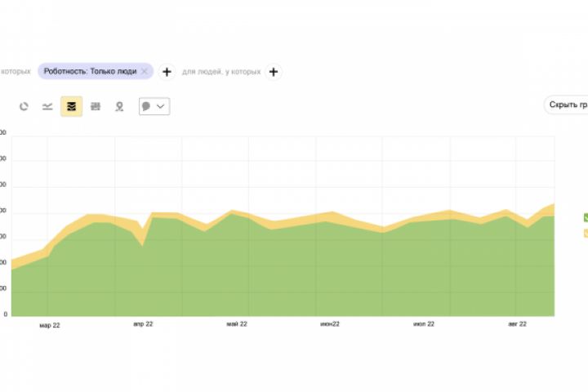Open the chart annotations comment dropdown
588x392 pixels.
tap(154, 106)
